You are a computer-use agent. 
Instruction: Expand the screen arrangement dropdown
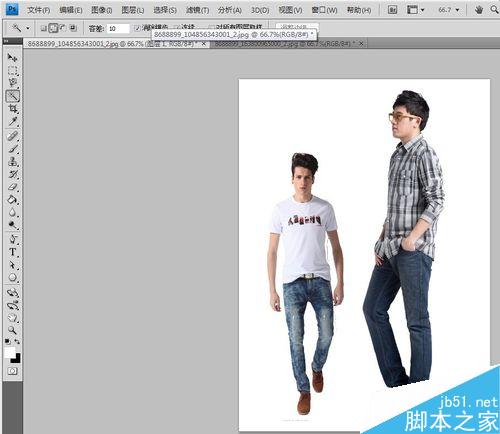coord(415,10)
